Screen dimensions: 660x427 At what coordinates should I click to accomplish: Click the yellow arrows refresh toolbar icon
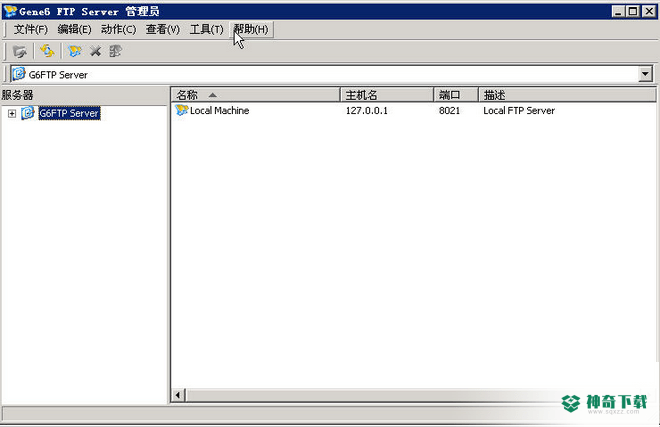pos(47,51)
